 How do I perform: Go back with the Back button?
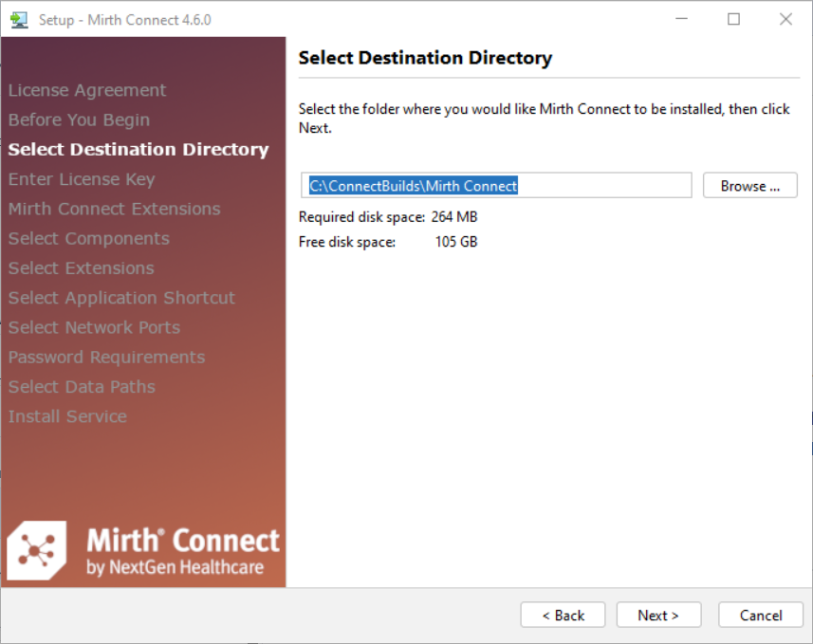(563, 615)
